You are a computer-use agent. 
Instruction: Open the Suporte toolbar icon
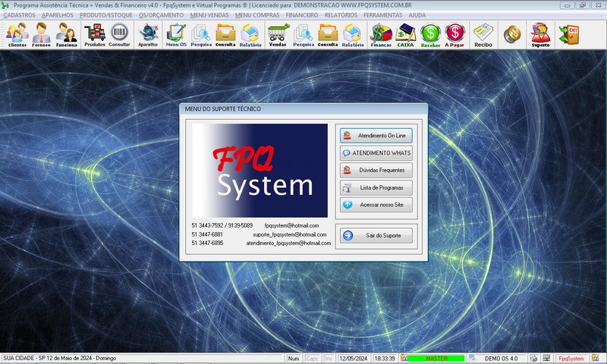540,35
